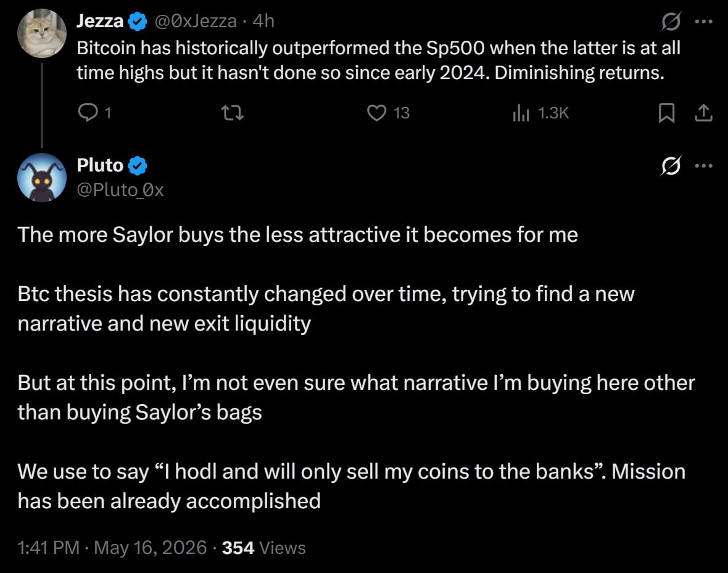The image size is (728, 573).
Task: Open Grok icon on Jezza's tweet
Action: click(671, 21)
